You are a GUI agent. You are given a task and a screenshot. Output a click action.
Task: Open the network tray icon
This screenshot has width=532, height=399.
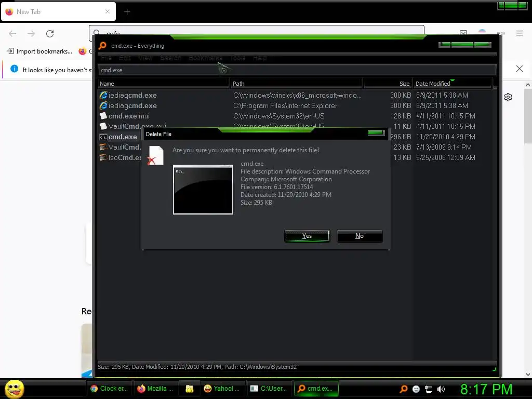click(x=429, y=389)
